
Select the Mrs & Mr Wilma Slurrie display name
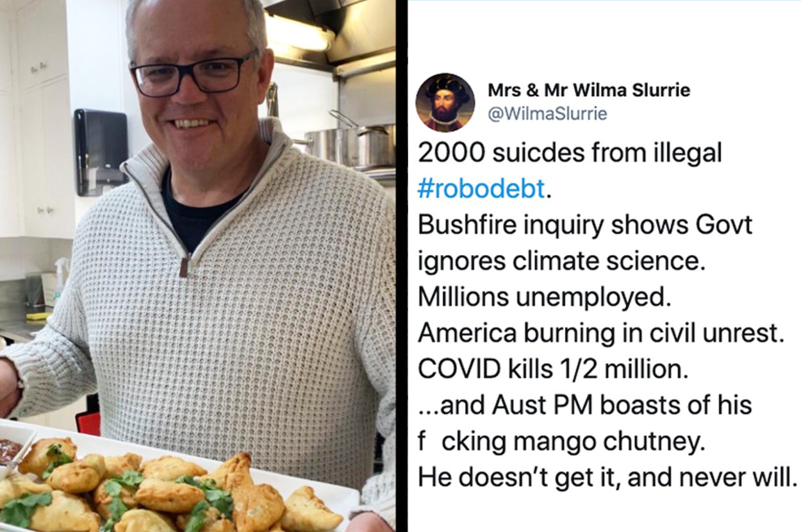pos(589,90)
